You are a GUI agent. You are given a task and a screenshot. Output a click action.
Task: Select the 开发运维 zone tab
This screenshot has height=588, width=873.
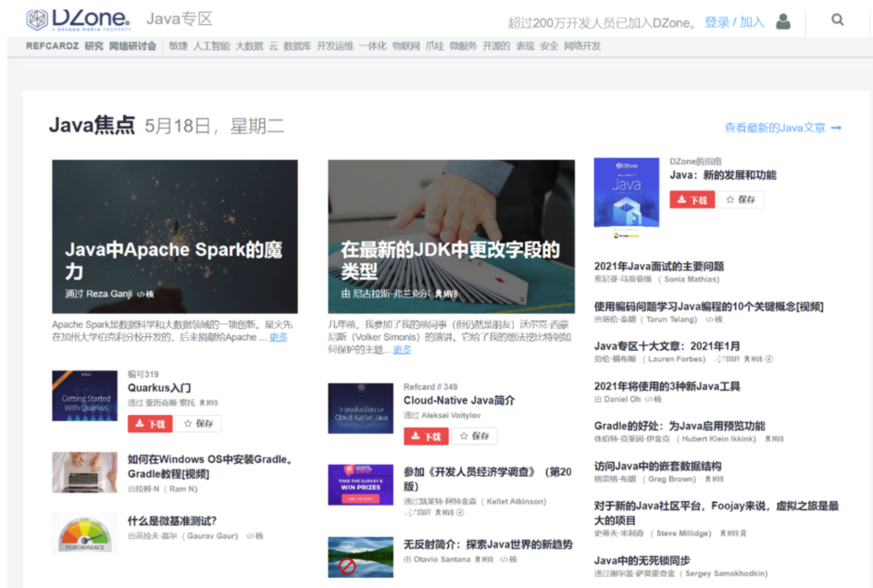point(334,45)
